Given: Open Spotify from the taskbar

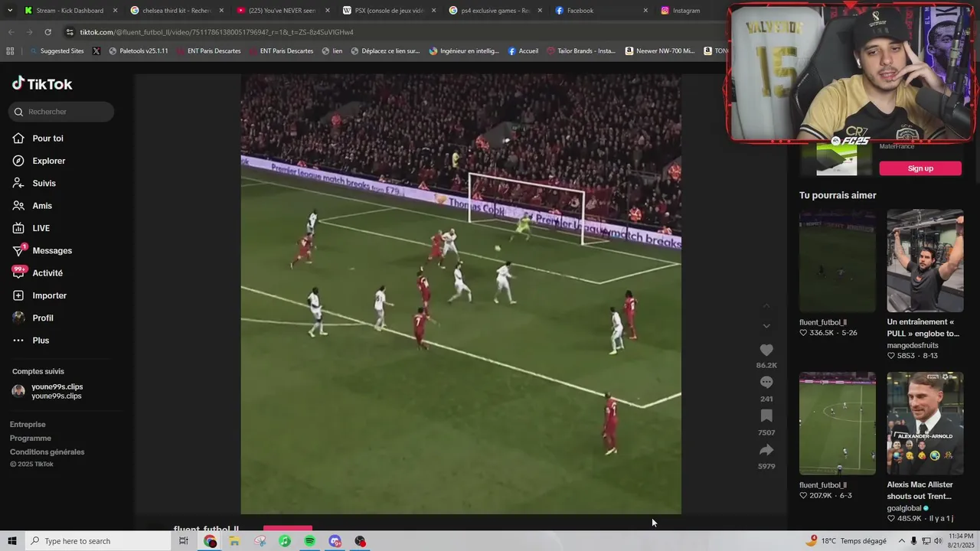Looking at the screenshot, I should point(309,541).
